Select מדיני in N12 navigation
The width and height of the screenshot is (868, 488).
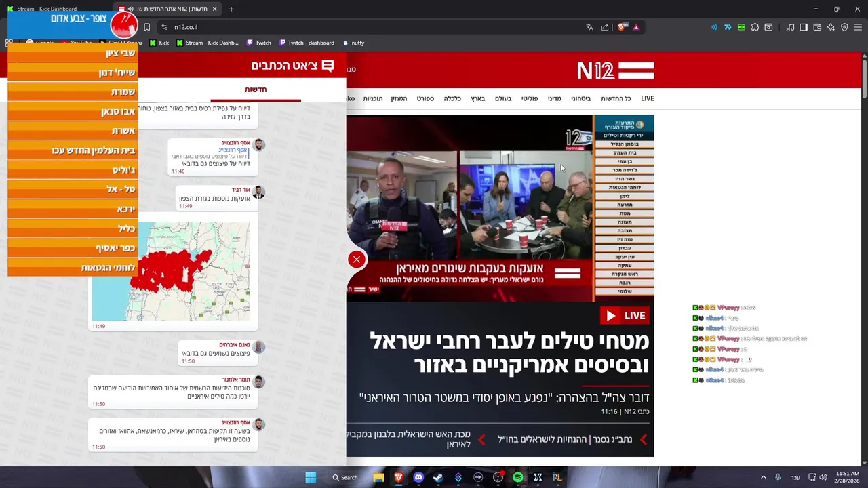(554, 99)
